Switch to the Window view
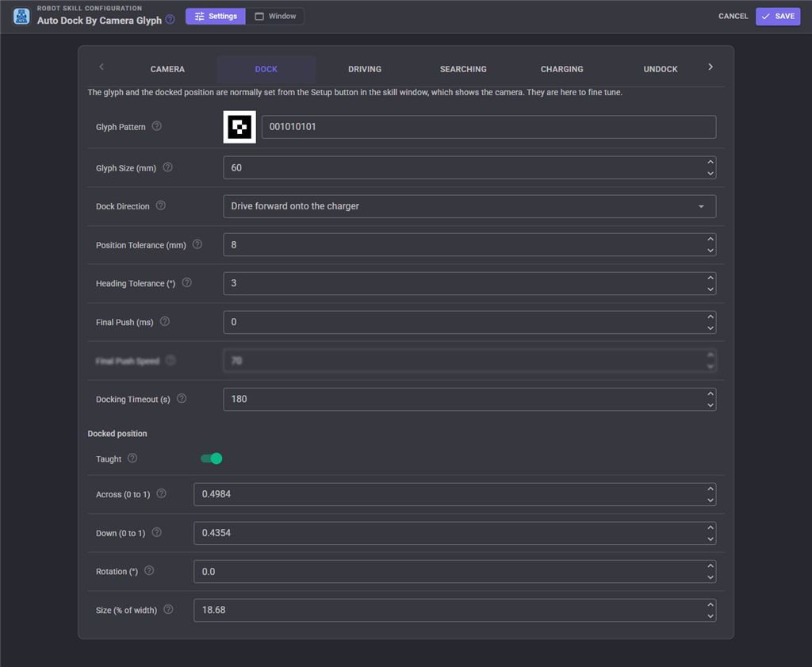Image resolution: width=812 pixels, height=667 pixels. coord(275,17)
